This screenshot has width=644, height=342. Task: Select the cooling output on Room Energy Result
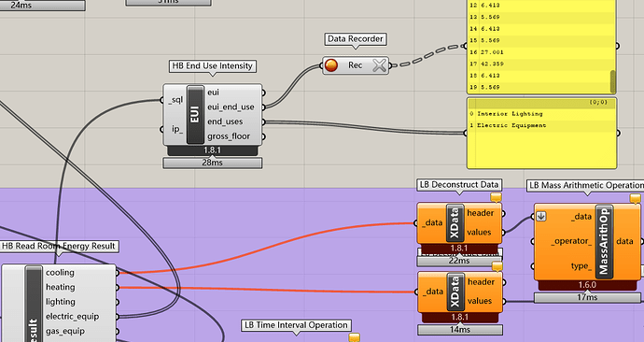point(60,273)
